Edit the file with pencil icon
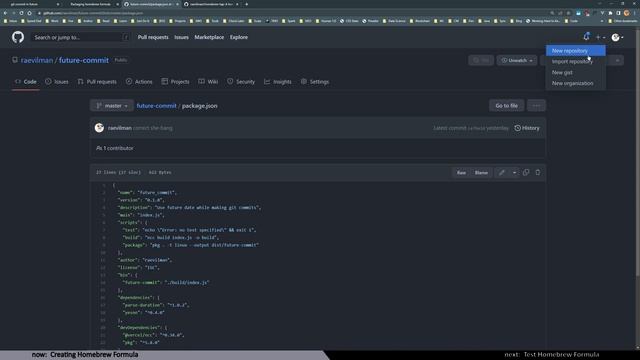This screenshot has height=360, width=640. pos(502,173)
